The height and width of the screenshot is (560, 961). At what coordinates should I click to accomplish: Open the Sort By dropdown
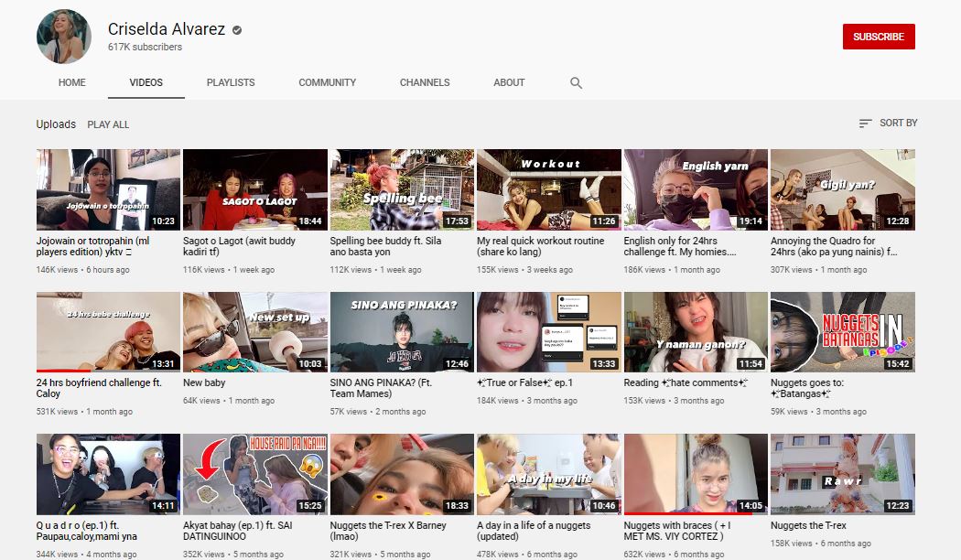888,124
